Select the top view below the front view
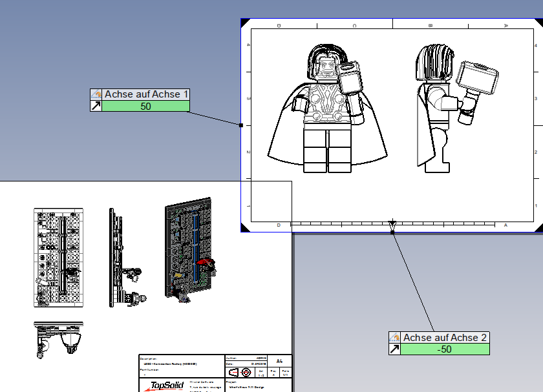 click(59, 340)
